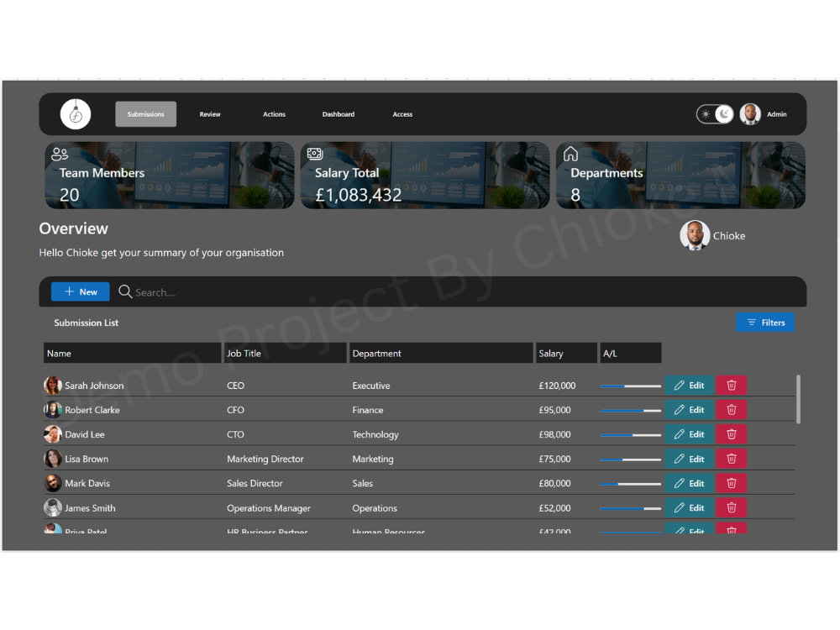Click the A/L column header
Image resolution: width=840 pixels, height=630 pixels.
tap(631, 353)
